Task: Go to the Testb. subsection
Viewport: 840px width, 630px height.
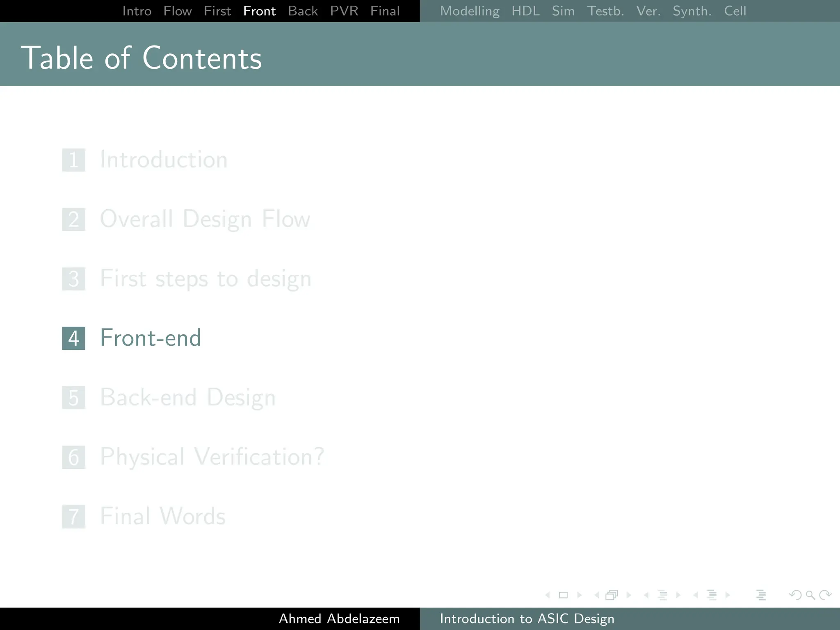Action: (605, 11)
